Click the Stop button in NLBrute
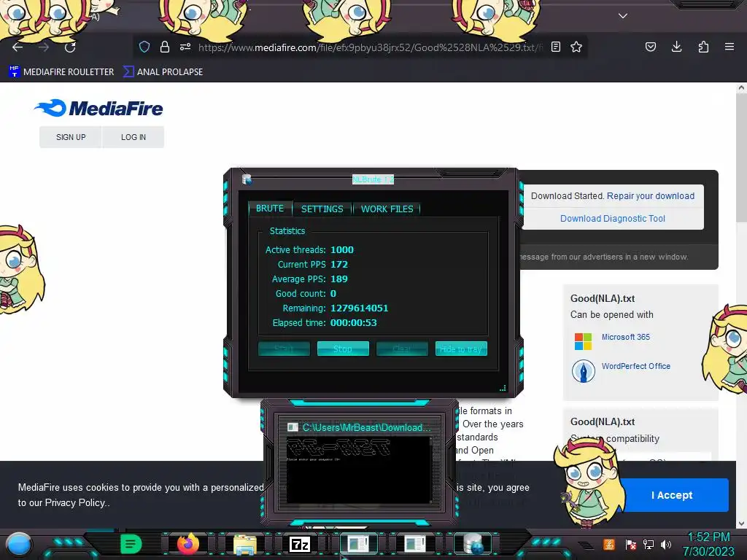The image size is (747, 560). [x=343, y=349]
